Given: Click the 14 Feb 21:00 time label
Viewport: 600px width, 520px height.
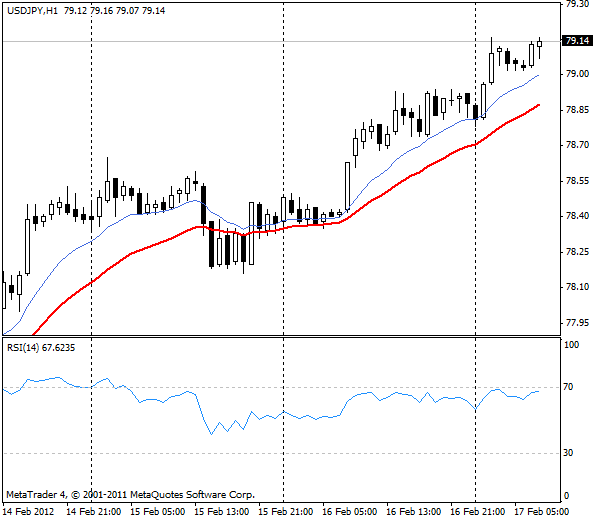Looking at the screenshot, I should click(94, 512).
